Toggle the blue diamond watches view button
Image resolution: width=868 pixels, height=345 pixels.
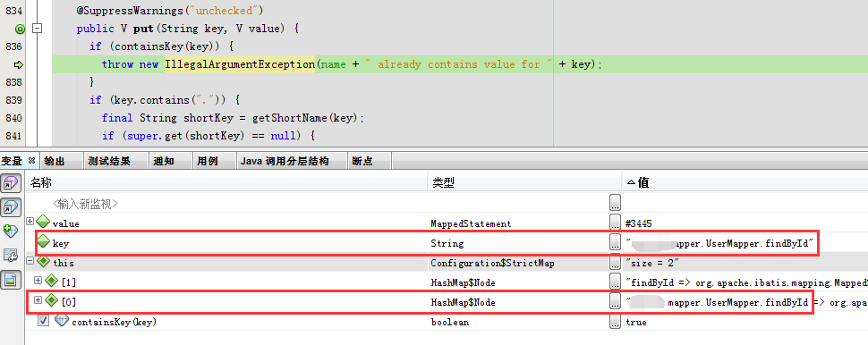(11, 208)
